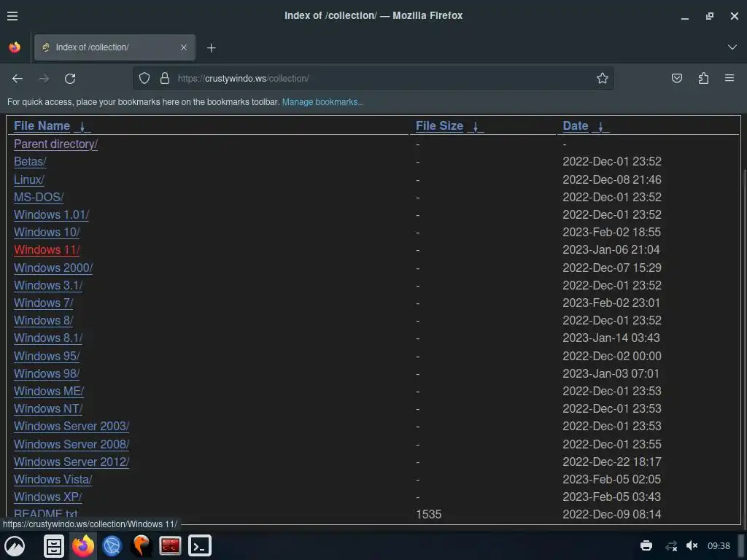This screenshot has height=560, width=747.
Task: Open the file manager taskbar icon
Action: tap(54, 545)
